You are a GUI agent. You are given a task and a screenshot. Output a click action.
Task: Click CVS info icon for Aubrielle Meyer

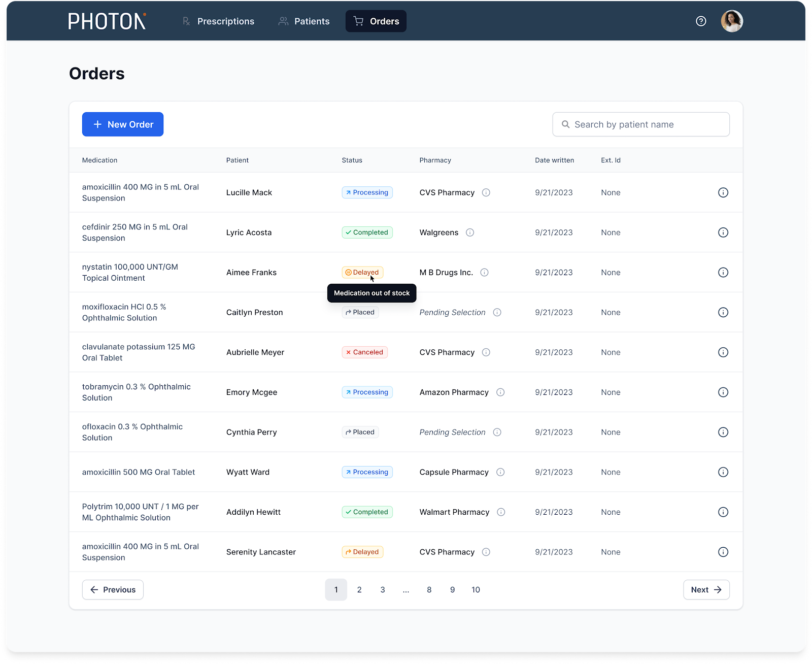click(486, 352)
